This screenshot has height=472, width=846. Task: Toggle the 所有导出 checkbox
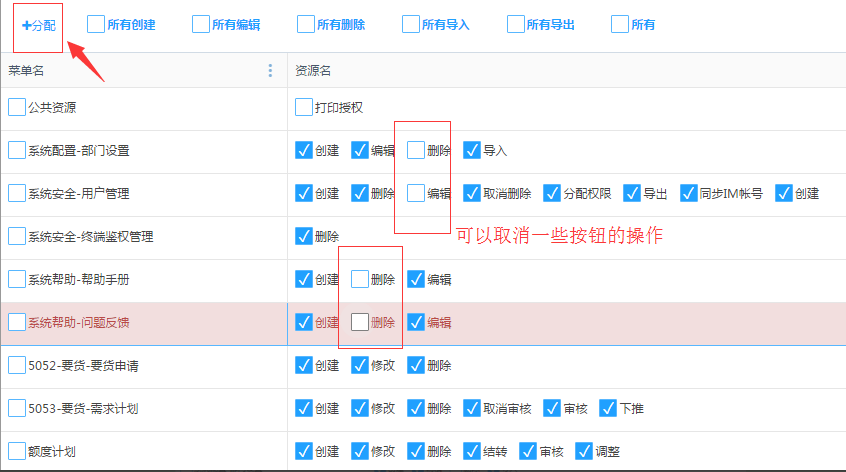(516, 25)
